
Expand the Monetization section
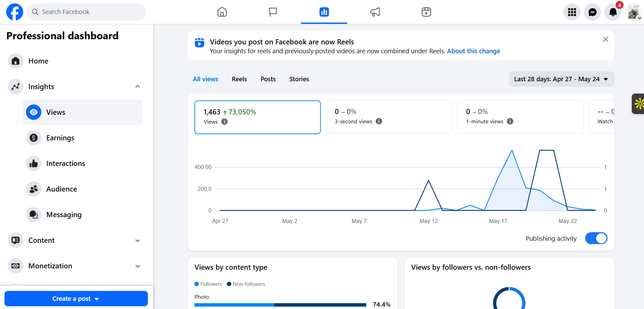138,266
